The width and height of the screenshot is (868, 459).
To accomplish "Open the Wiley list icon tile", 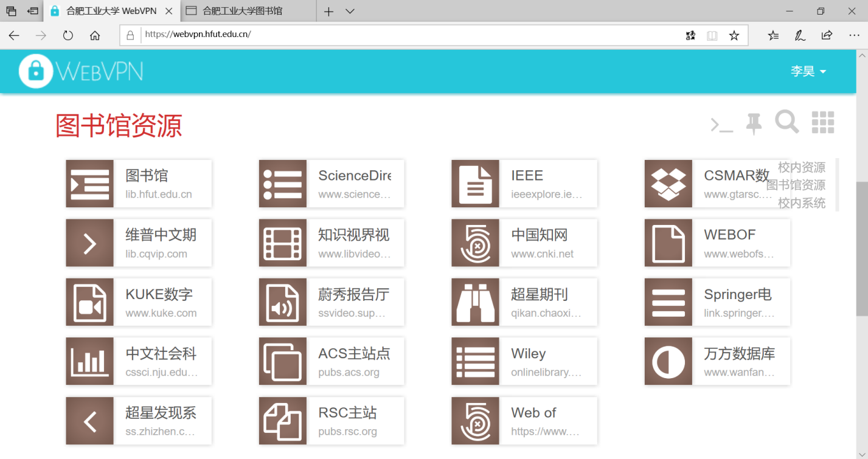I will (476, 361).
